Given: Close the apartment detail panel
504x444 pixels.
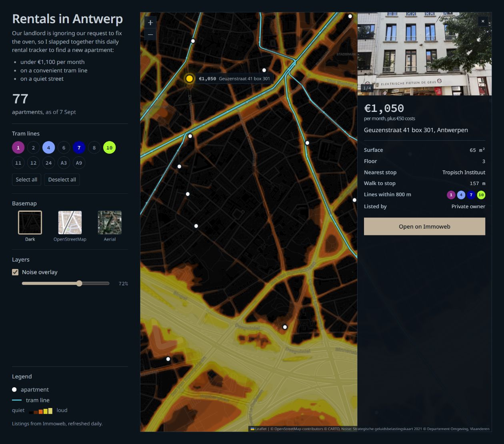Looking at the screenshot, I should [483, 21].
